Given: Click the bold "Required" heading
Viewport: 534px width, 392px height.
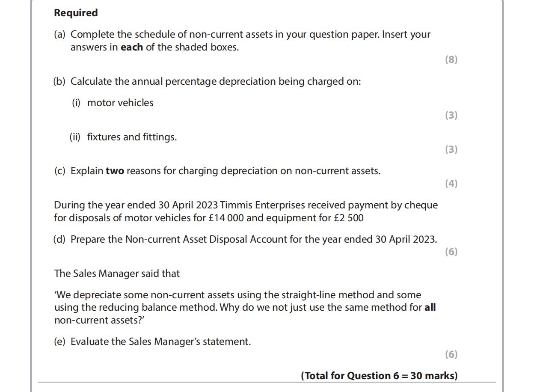Looking at the screenshot, I should point(76,13).
